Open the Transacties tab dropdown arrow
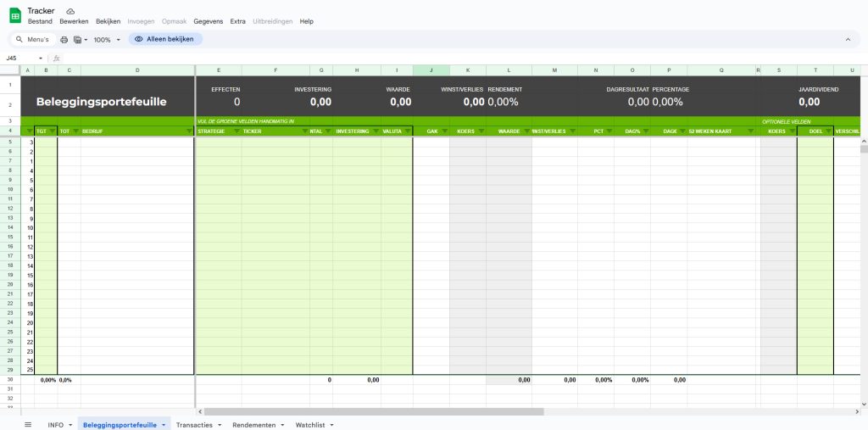 [x=220, y=425]
